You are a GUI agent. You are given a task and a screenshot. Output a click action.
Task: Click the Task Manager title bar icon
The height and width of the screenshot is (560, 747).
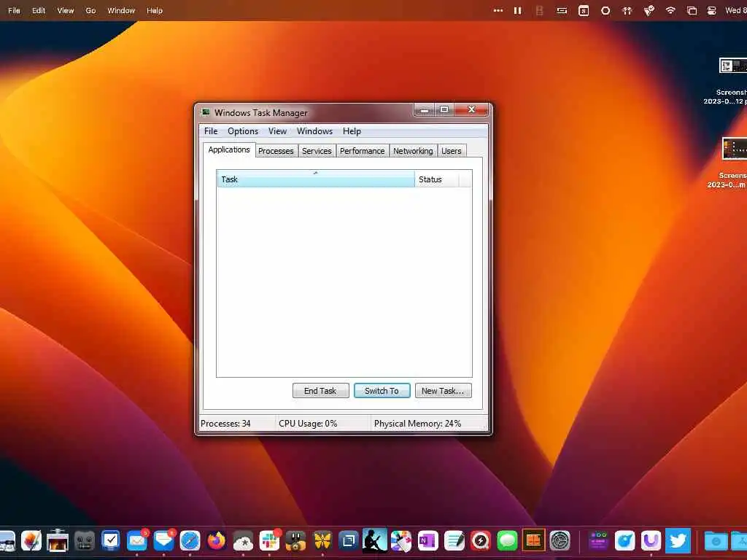[x=205, y=112]
